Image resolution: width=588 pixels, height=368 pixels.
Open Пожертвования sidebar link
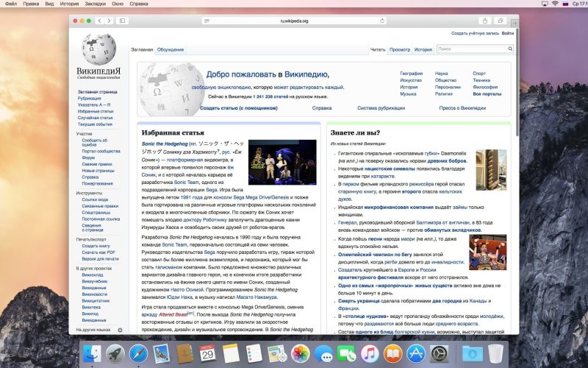98,183
